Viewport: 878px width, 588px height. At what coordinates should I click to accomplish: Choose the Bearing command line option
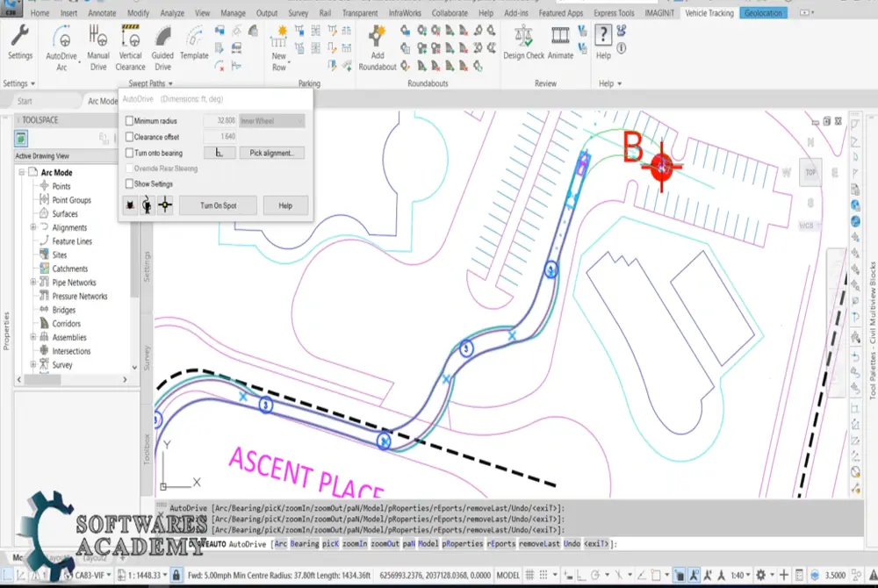pos(304,544)
